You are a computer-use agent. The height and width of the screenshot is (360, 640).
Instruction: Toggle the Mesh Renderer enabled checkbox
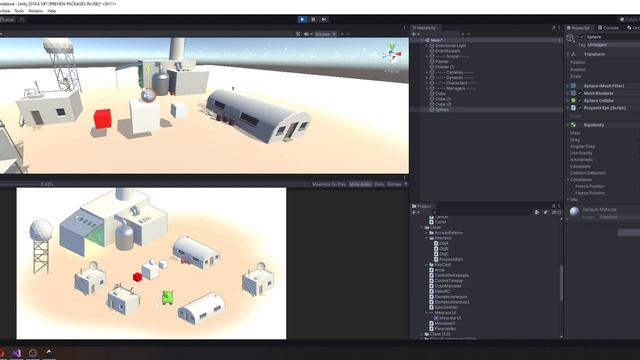[580, 93]
